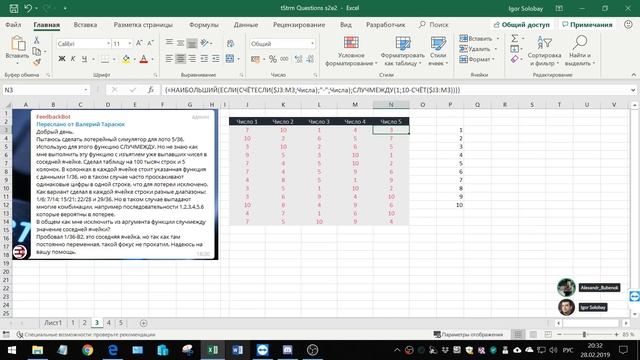This screenshot has height=360, width=640.
Task: Align cell text to the right
Action: pyautogui.click(x=192, y=59)
